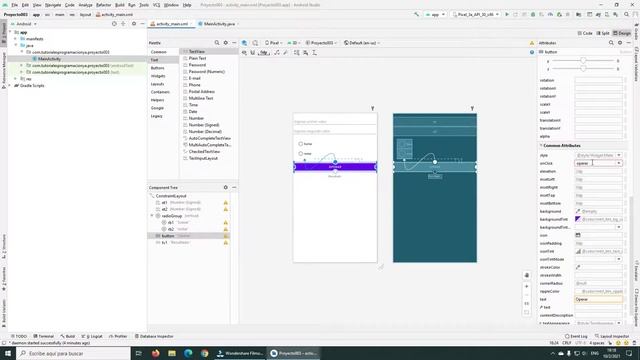Click the view options eye icon
The height and width of the screenshot is (360, 640).
(244, 53)
